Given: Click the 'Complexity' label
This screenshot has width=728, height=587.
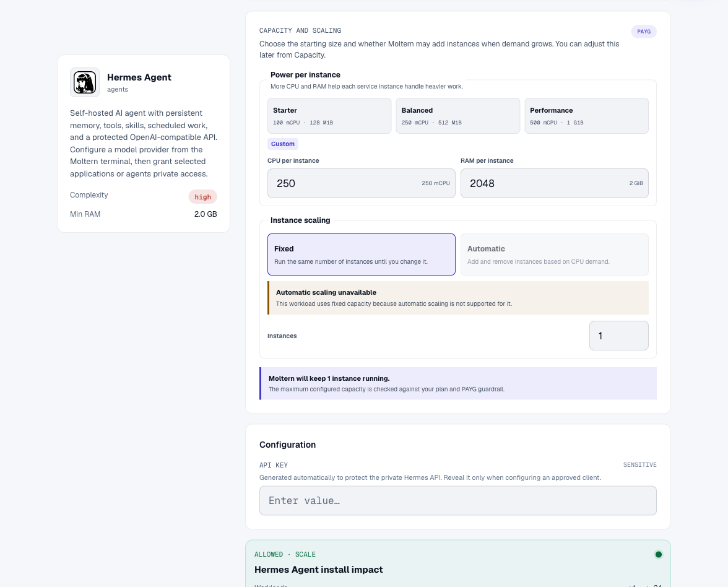Looking at the screenshot, I should (89, 195).
